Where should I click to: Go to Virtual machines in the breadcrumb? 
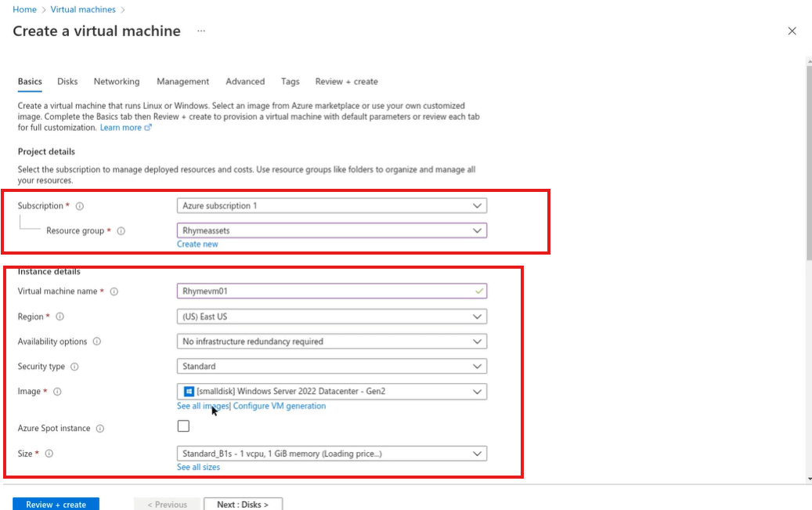(x=83, y=9)
